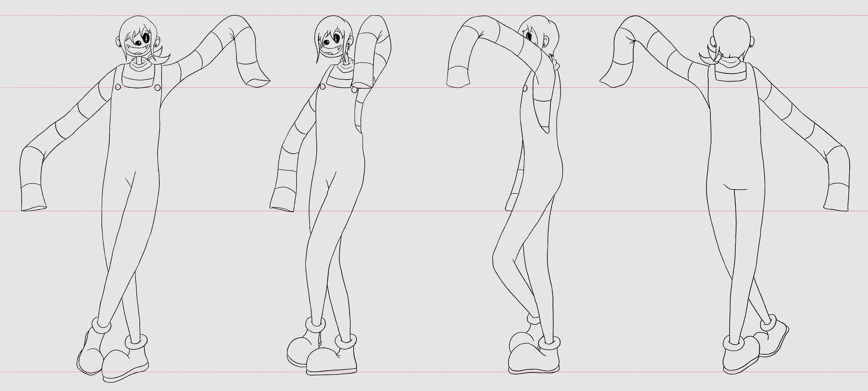Click the front-view character's black nose

click(x=139, y=43)
